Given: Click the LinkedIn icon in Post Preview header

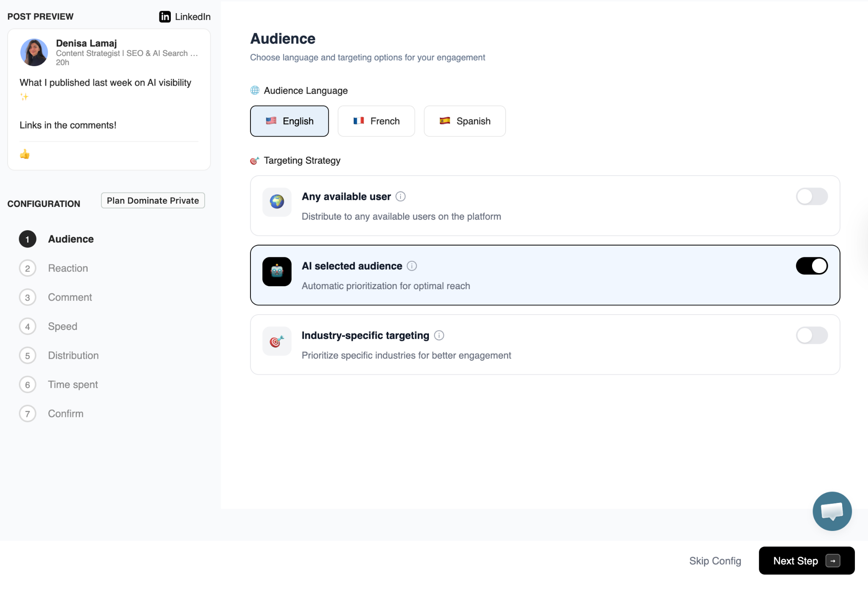Looking at the screenshot, I should point(164,17).
